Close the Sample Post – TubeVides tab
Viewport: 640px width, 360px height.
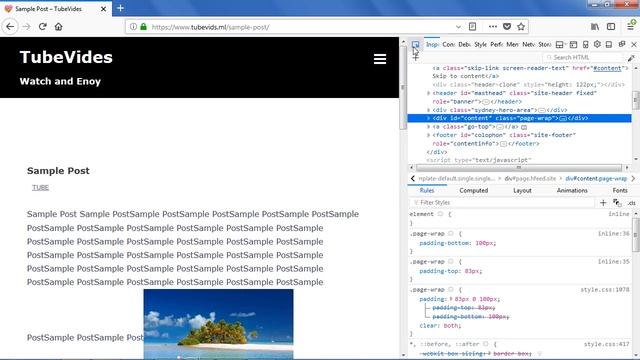coord(104,9)
